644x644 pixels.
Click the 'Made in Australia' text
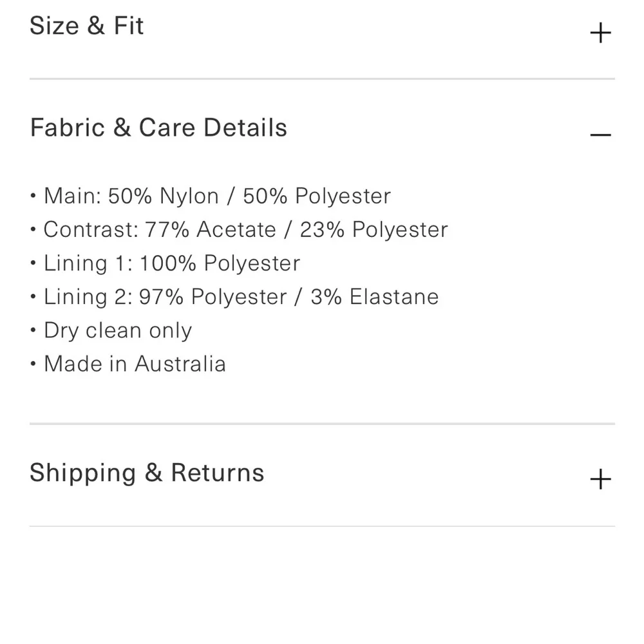[135, 364]
